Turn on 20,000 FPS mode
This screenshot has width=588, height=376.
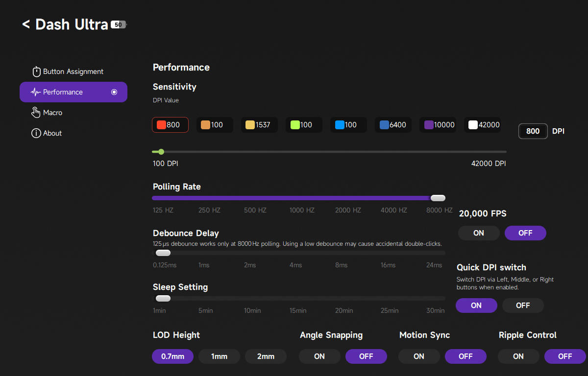click(479, 233)
